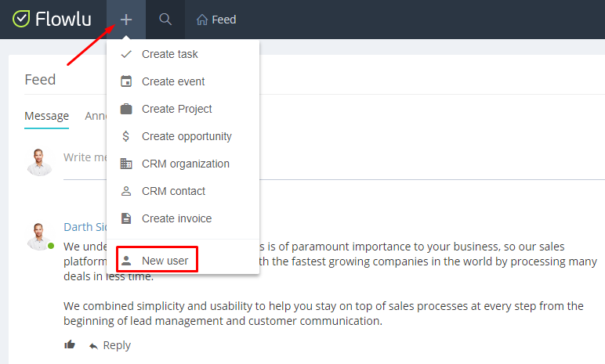Click the checkmark icon for Create task
Image resolution: width=605 pixels, height=364 pixels.
pyautogui.click(x=126, y=54)
